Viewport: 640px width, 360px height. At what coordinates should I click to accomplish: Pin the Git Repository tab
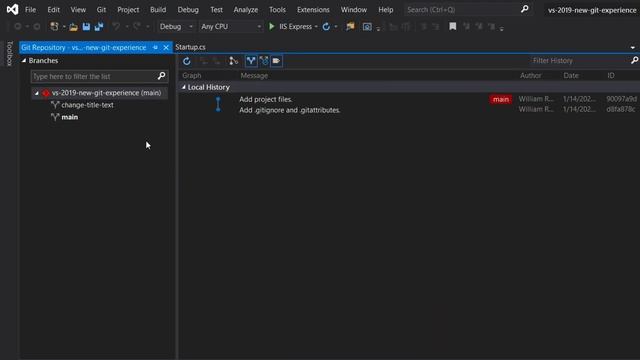(155, 47)
